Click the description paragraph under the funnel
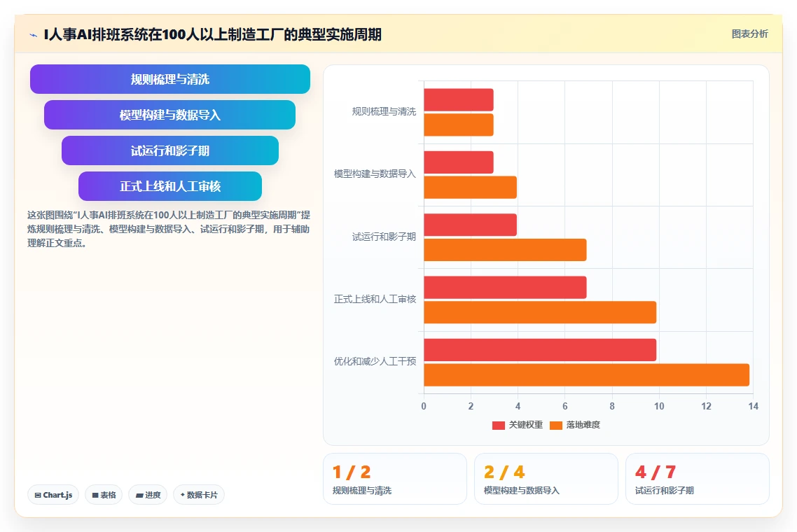 click(169, 229)
